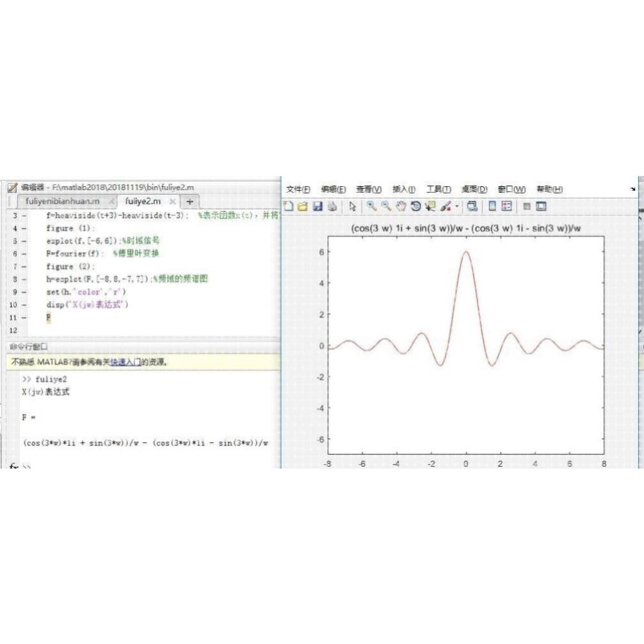Screen dimensions: 644x644
Task: Click the Insert Legend icon
Action: click(507, 206)
